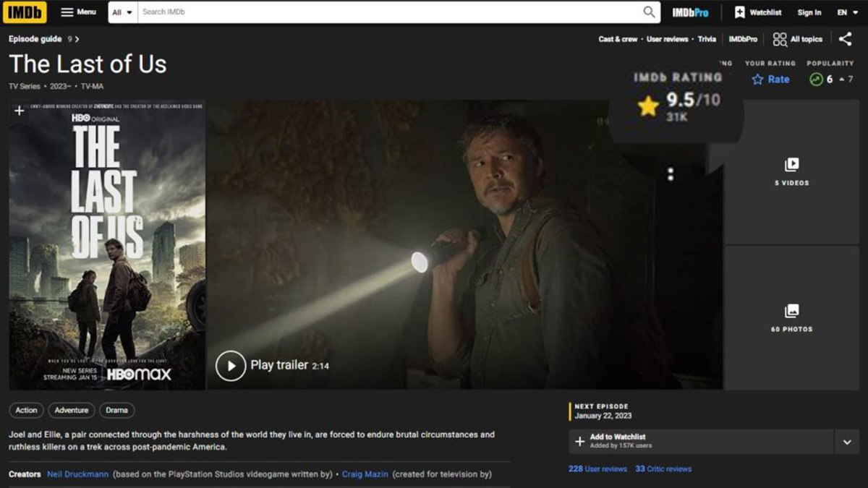Play the trailer

[231, 366]
